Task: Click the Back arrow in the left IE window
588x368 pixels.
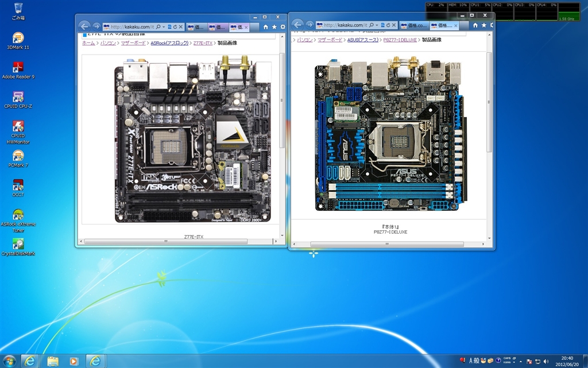Action: pos(84,26)
